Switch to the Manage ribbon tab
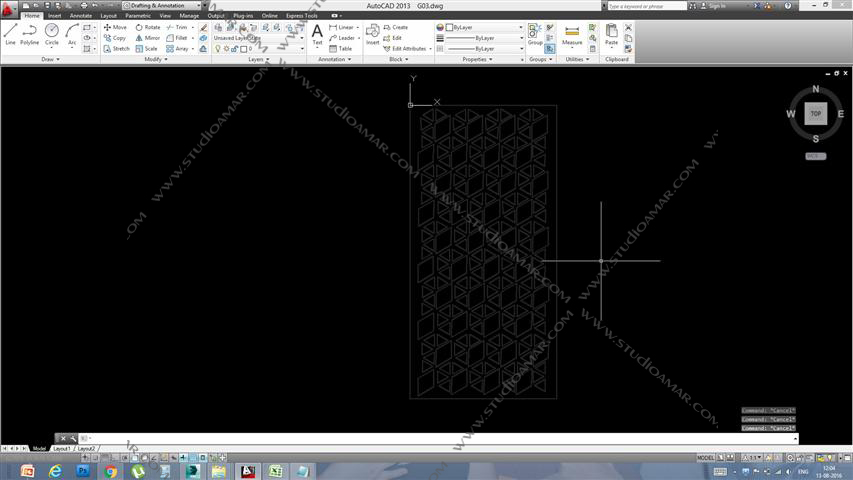Viewport: 853px width, 480px height. (189, 16)
